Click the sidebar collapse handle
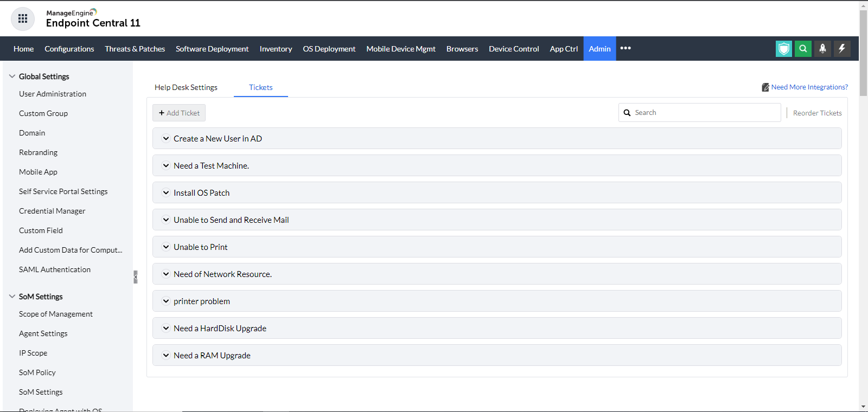 click(x=135, y=277)
